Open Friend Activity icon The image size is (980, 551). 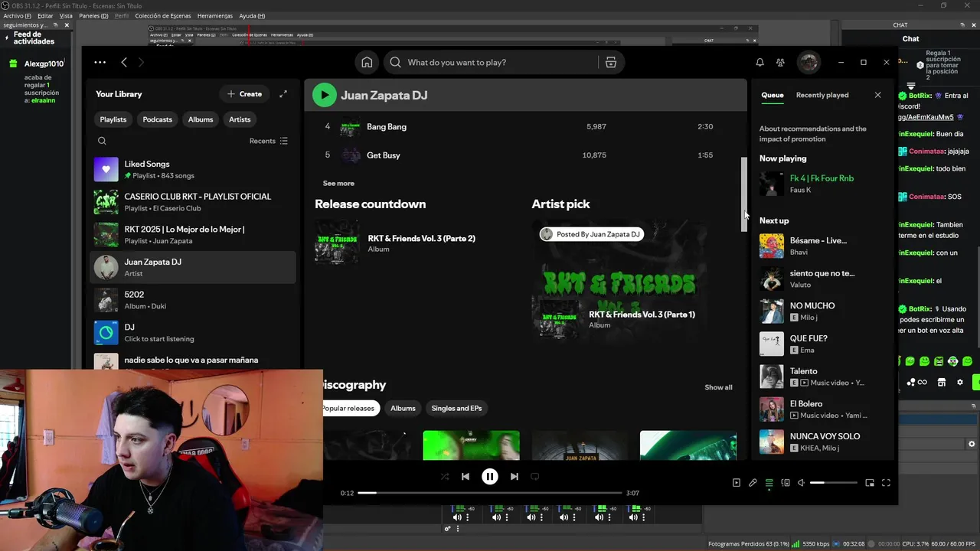(780, 63)
